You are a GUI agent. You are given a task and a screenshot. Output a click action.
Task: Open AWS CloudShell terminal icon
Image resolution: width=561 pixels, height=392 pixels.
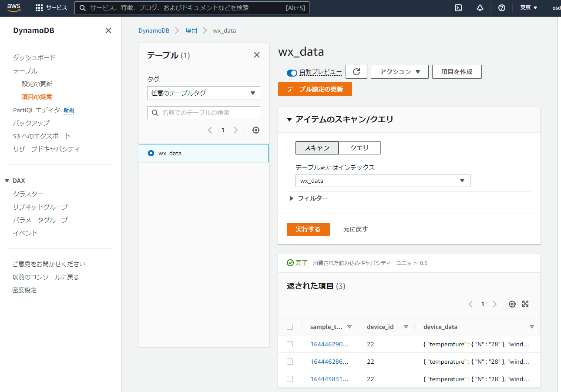pos(458,8)
